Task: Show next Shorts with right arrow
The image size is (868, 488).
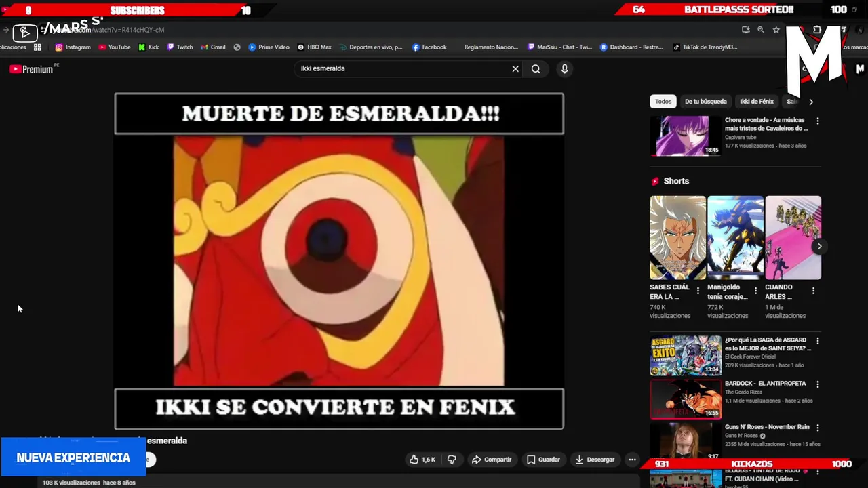Action: pos(819,247)
